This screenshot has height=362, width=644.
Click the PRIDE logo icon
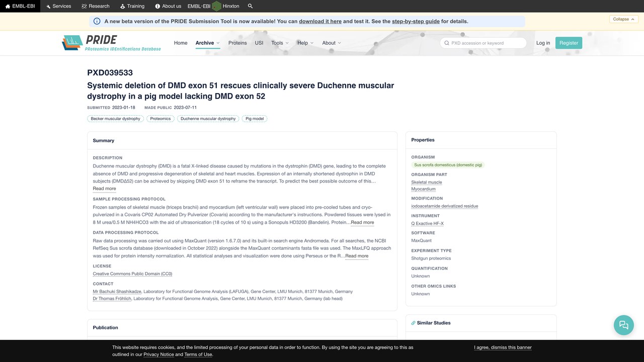[72, 43]
